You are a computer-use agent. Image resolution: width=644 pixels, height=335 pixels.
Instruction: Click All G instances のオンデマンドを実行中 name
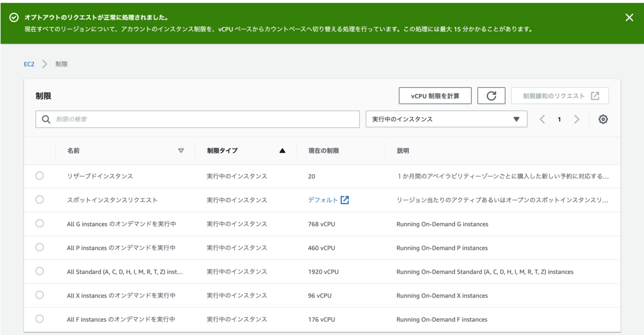tap(121, 224)
